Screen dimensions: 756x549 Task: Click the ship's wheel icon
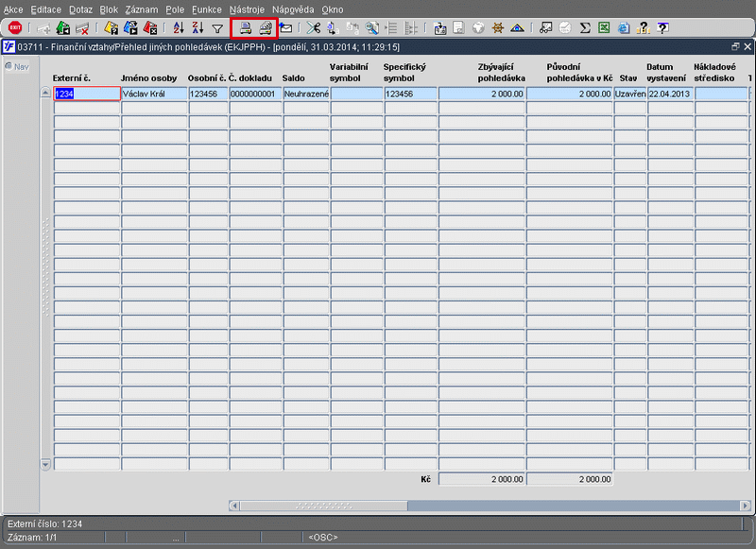point(498,28)
